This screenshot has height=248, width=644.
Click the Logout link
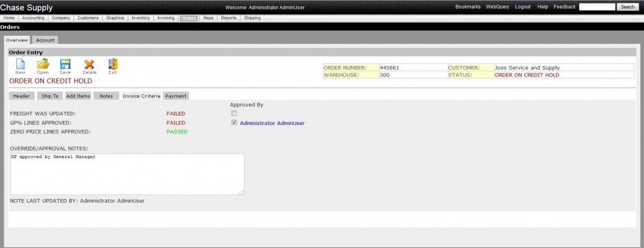click(x=523, y=7)
